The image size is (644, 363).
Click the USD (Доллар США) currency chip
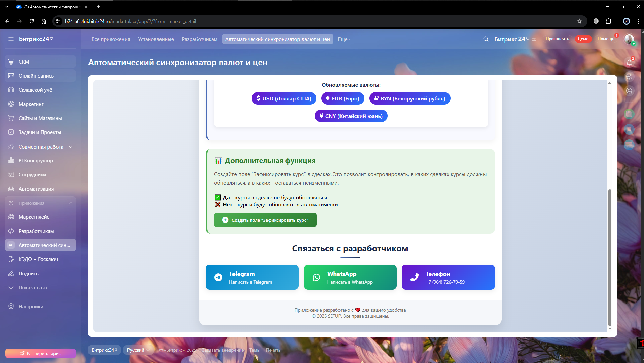point(284,98)
